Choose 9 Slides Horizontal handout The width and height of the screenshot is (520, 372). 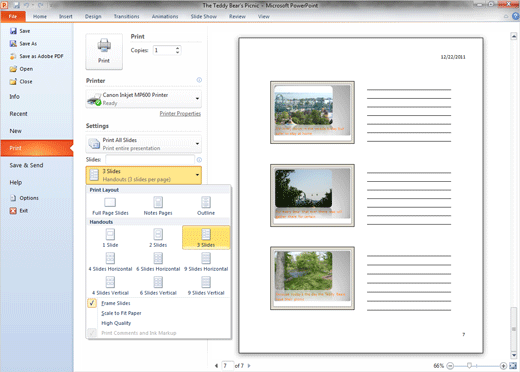tap(206, 262)
